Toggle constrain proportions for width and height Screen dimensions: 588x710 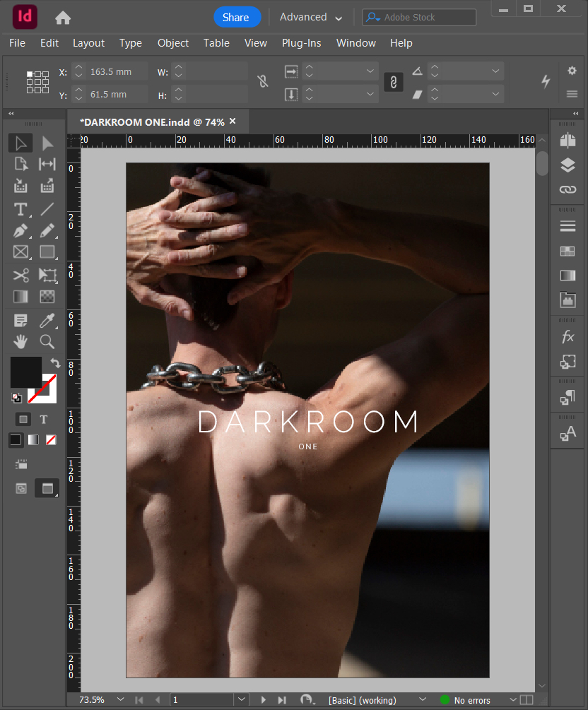pos(263,82)
